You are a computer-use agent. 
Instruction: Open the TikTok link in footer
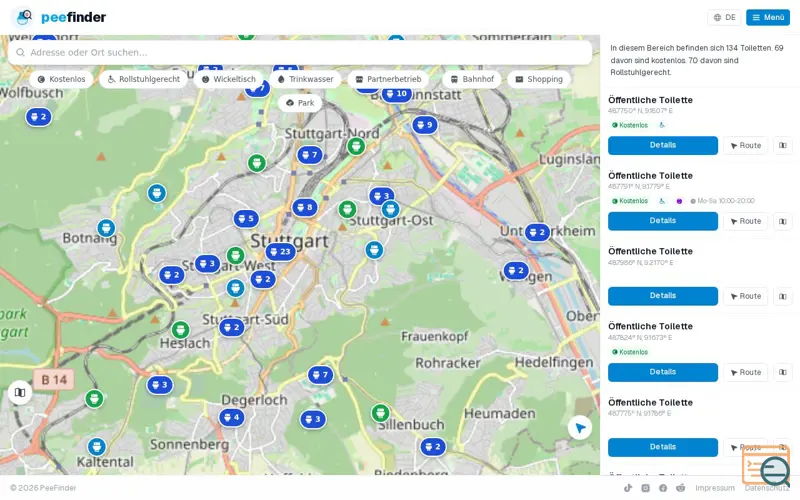coord(628,488)
